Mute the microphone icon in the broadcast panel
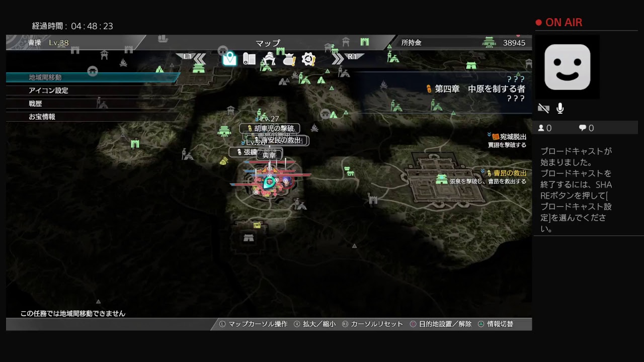The image size is (644, 362). tap(560, 108)
